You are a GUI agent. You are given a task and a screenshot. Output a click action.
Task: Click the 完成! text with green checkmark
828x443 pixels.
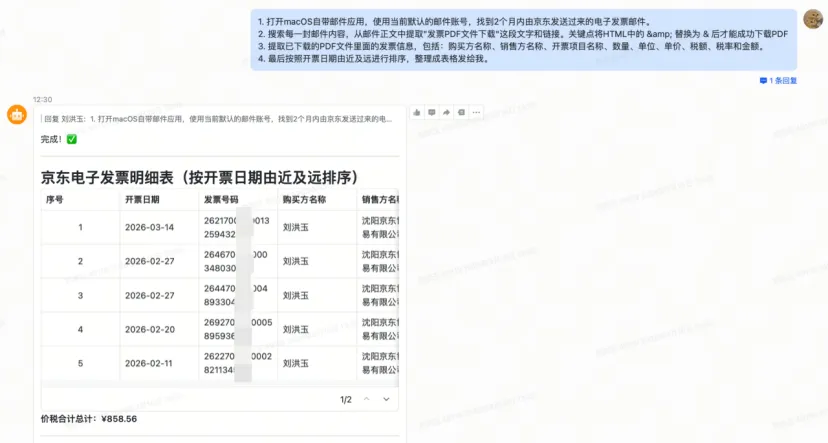tap(59, 139)
